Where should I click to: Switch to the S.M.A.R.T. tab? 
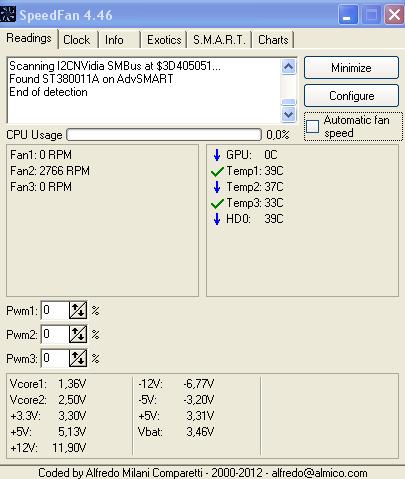pyautogui.click(x=219, y=40)
